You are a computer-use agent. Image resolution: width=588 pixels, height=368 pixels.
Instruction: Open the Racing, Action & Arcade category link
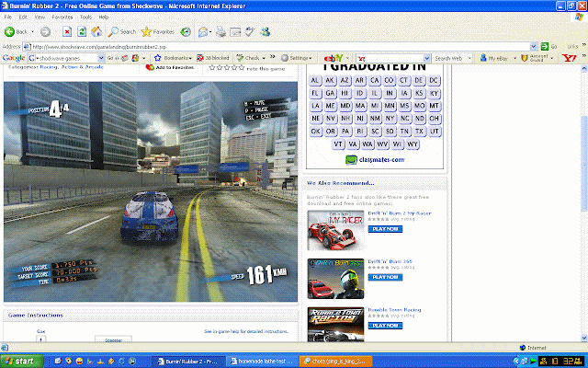[72, 67]
